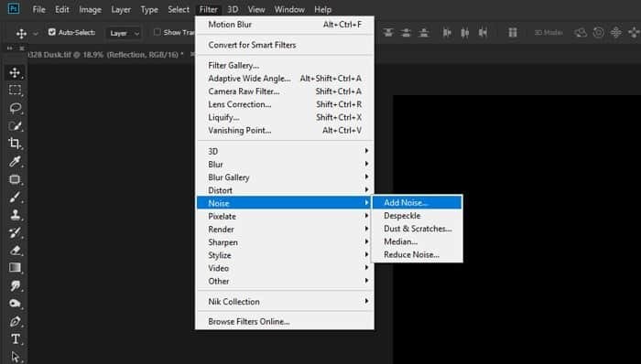Open tool preset arrow beside Move icon
The width and height of the screenshot is (641, 364).
point(35,34)
